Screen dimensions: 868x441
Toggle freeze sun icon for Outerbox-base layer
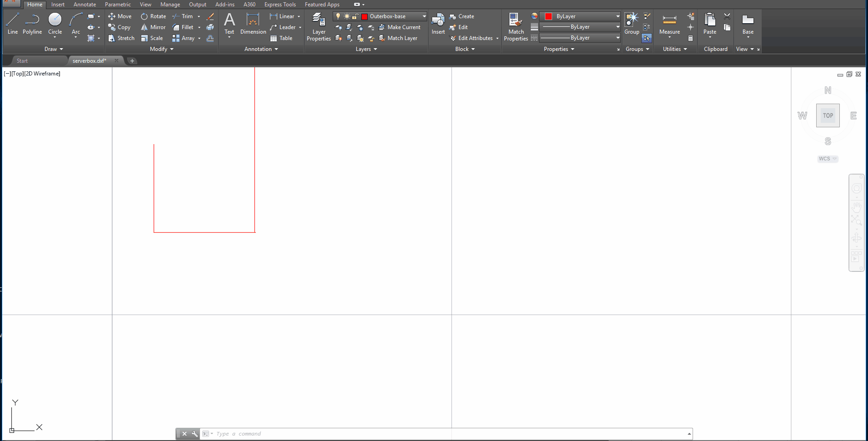347,16
